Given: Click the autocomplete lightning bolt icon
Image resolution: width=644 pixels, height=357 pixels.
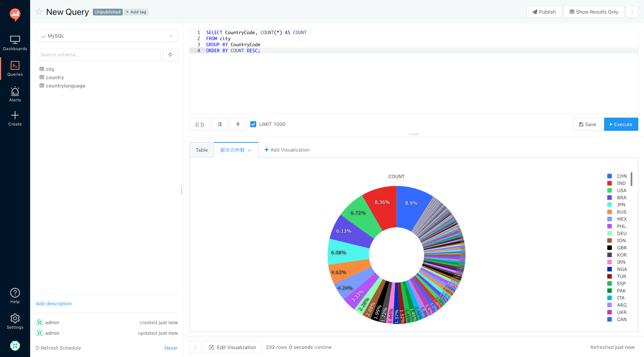Looking at the screenshot, I should [x=238, y=124].
